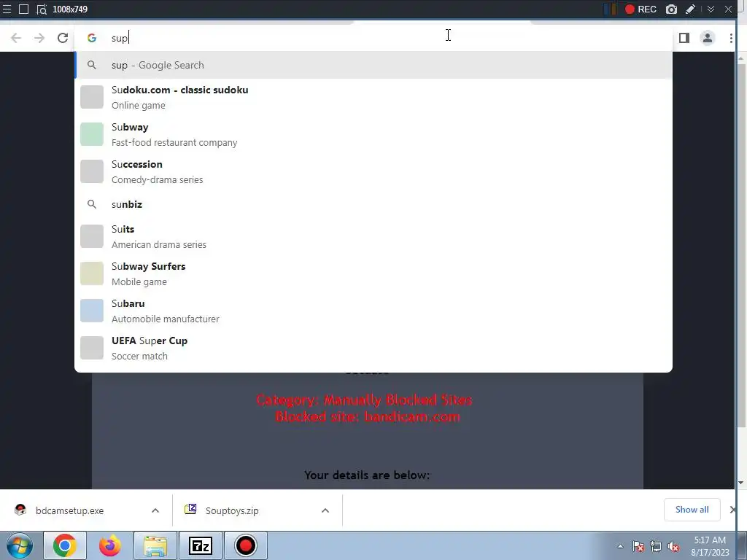The height and width of the screenshot is (560, 747).
Task: Select 'sup - Google Search' suggestion
Action: tap(373, 65)
